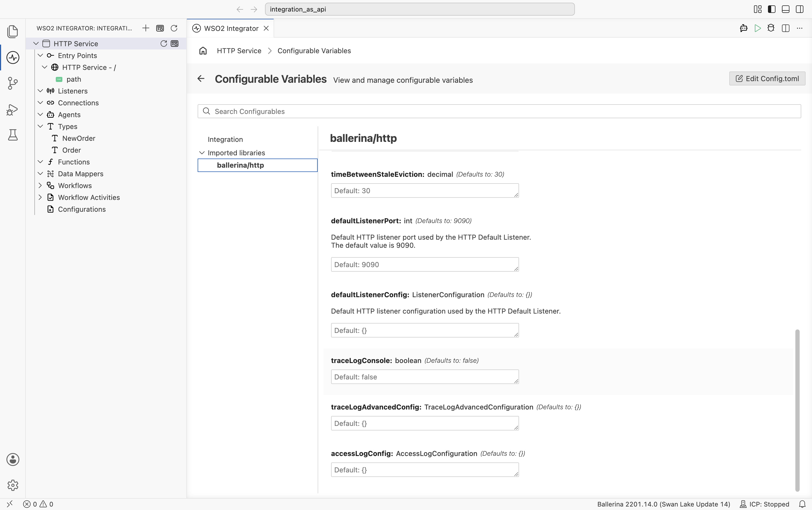Click split editor icon in editor toolbar
This screenshot has width=812, height=510.
coord(786,28)
